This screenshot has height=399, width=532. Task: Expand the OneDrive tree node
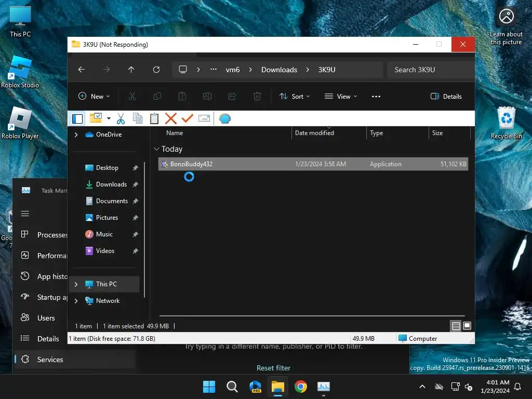[x=76, y=135]
